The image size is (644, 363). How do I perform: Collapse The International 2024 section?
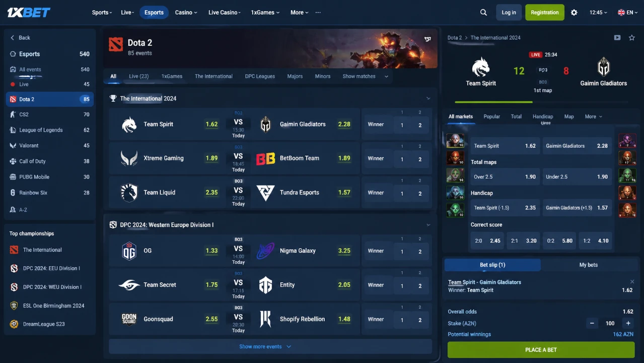[428, 99]
